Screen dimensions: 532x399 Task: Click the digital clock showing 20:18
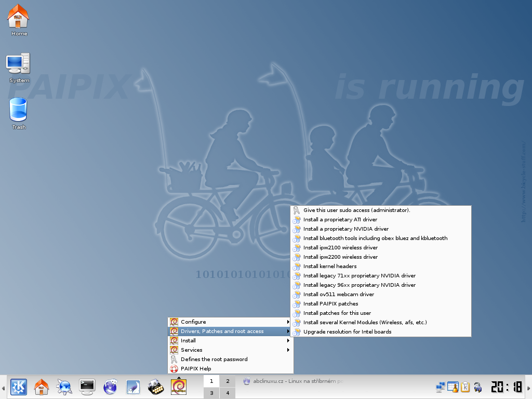(506, 387)
